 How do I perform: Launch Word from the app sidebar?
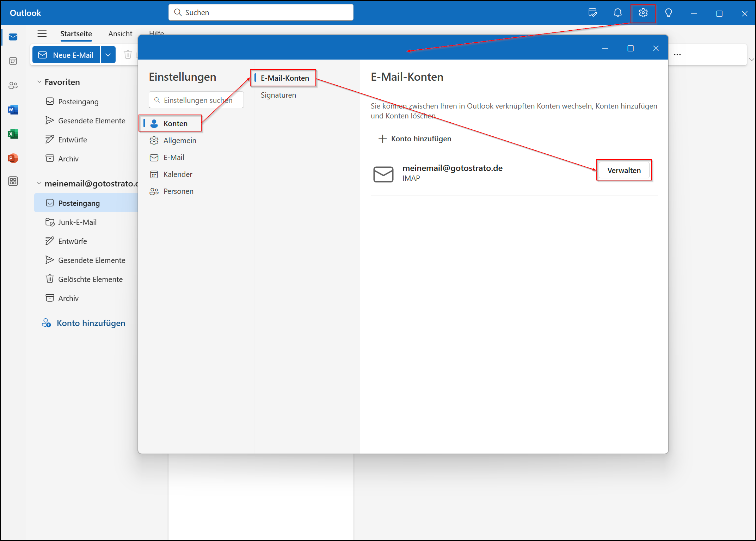click(13, 109)
